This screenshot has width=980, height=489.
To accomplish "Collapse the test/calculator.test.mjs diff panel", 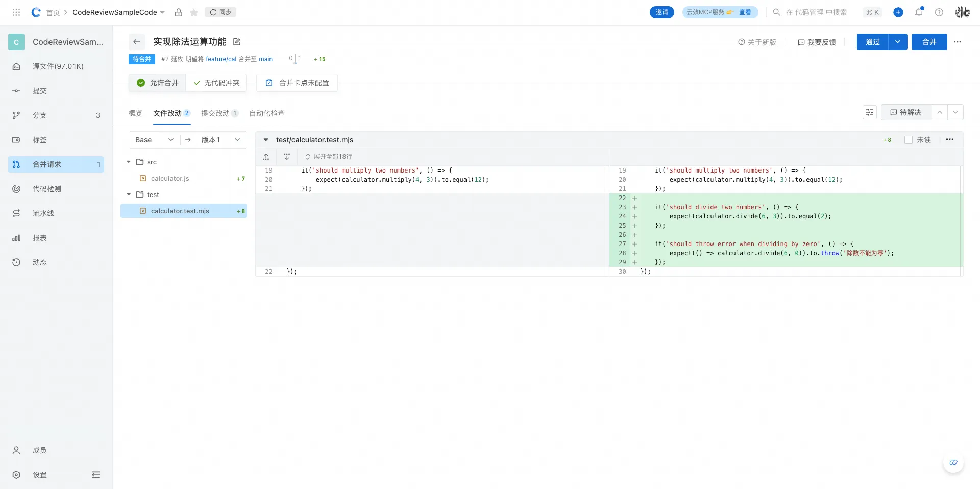I will tap(266, 140).
